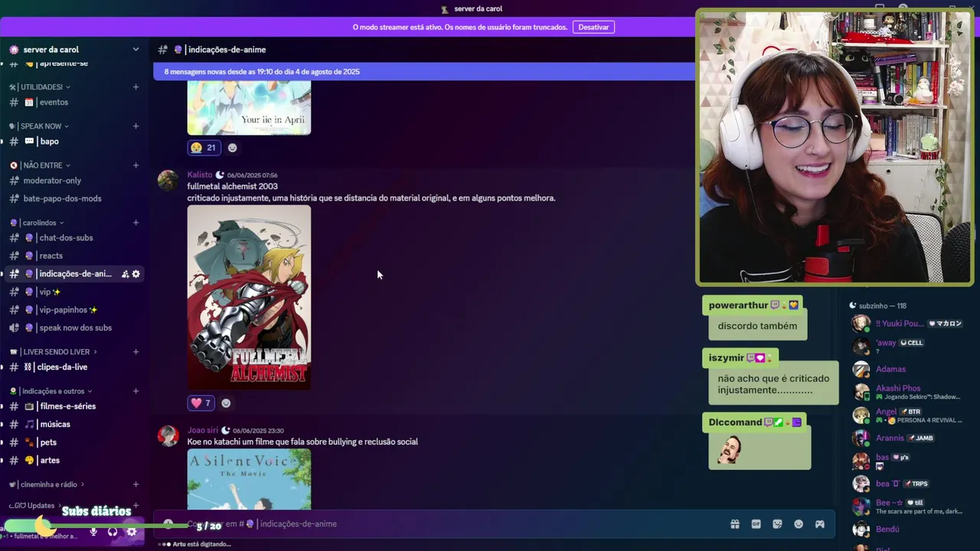Open server da carol dropdown menu
The image size is (980, 551).
click(136, 50)
